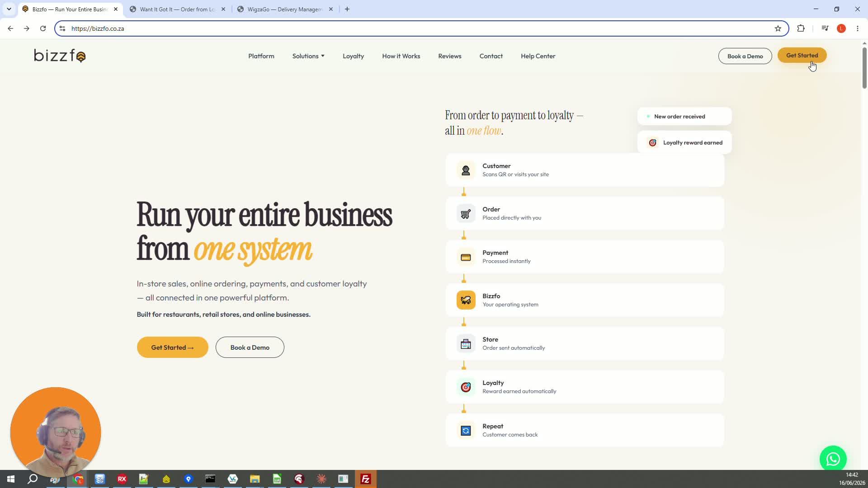Screen dimensions: 868x488
Task: Open the Contact nav link
Action: tap(491, 56)
